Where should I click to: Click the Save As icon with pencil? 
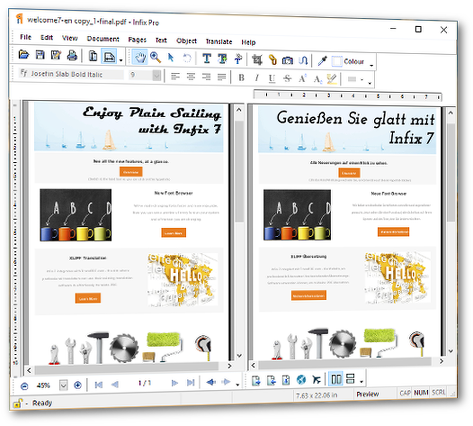point(56,55)
